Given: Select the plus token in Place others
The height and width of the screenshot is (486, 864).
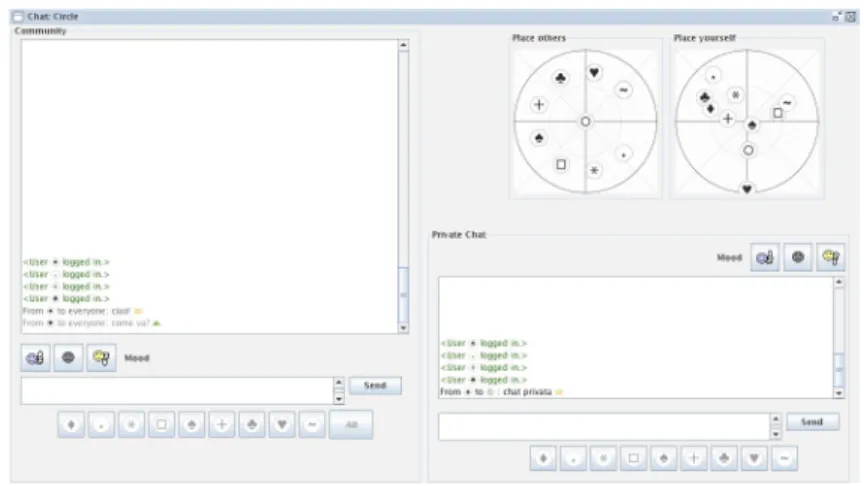Looking at the screenshot, I should click(539, 105).
